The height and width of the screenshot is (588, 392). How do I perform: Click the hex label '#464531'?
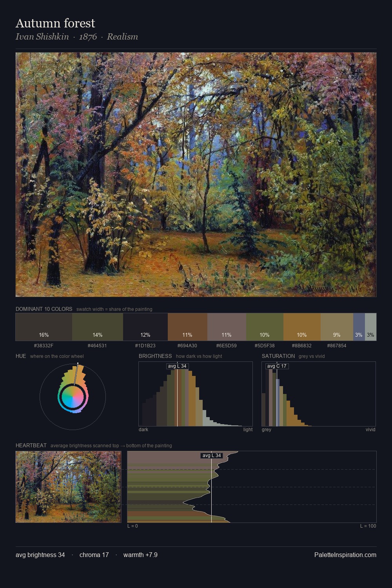click(x=98, y=346)
